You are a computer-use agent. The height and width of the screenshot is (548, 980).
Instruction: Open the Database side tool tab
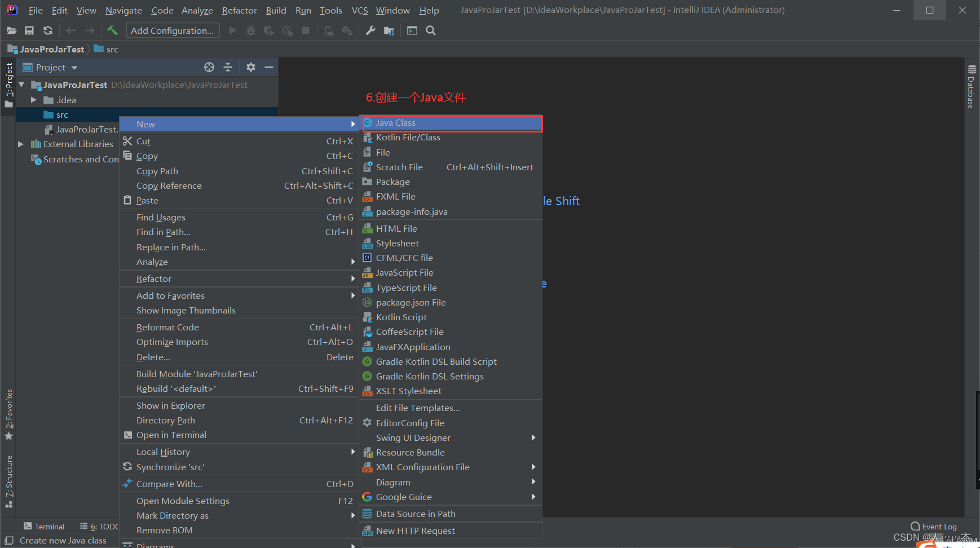[971, 87]
